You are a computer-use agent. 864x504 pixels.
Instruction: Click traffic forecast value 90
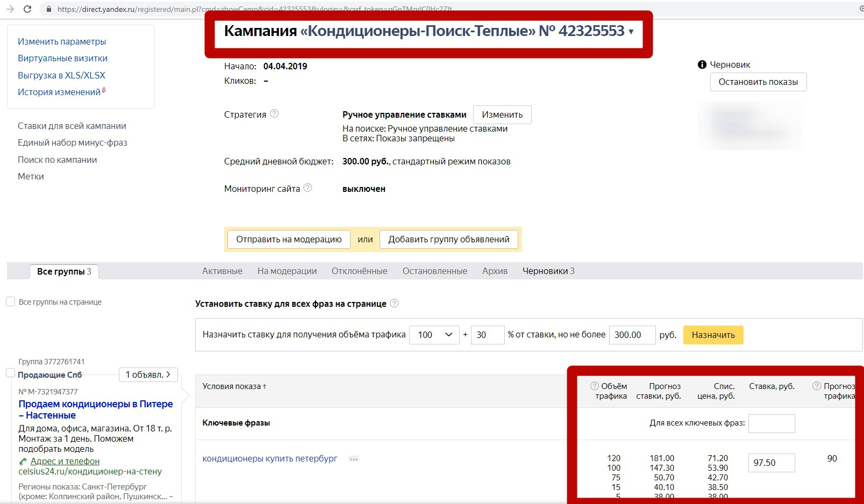click(x=832, y=458)
